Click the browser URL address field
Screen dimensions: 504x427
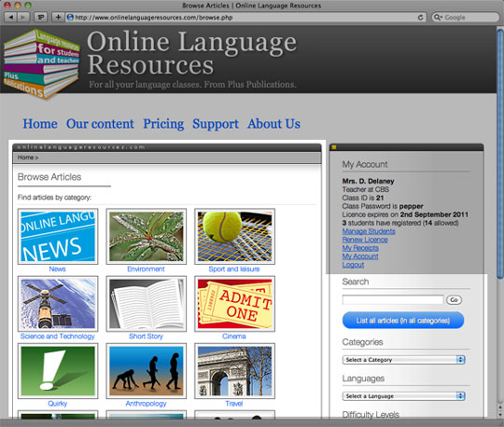click(x=245, y=18)
